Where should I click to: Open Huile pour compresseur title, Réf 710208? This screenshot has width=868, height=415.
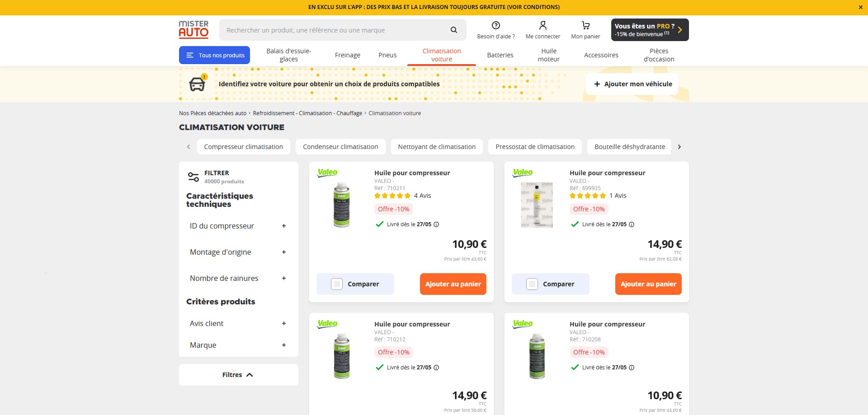click(607, 324)
